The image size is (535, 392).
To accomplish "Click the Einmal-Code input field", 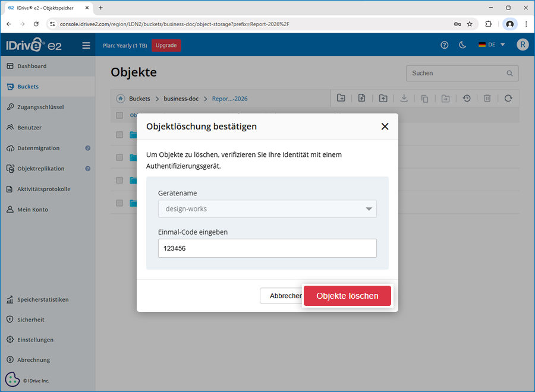I will (x=267, y=248).
